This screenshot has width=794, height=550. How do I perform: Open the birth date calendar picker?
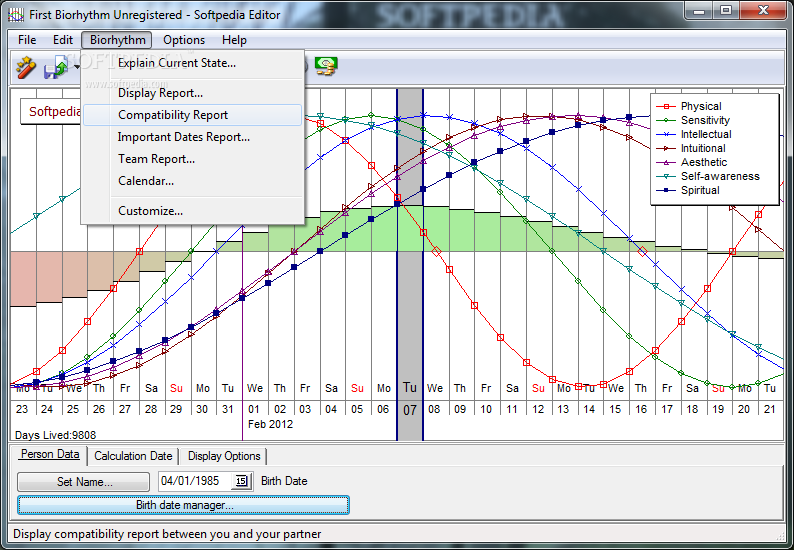242,481
